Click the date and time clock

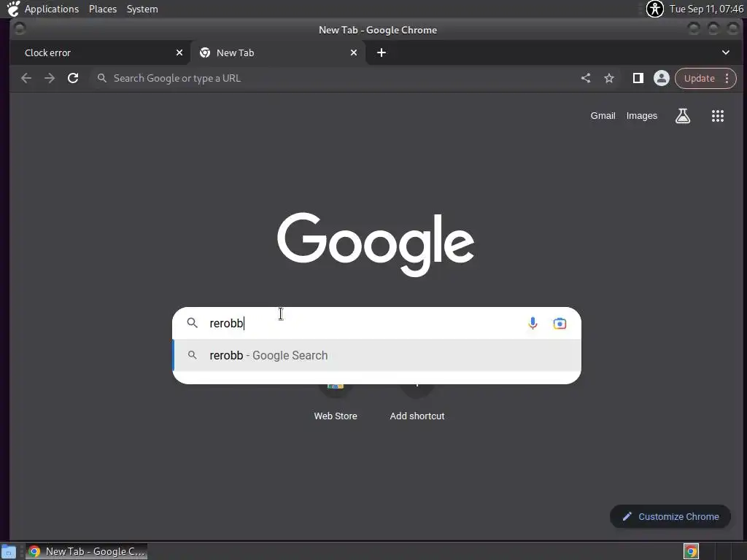(x=706, y=9)
